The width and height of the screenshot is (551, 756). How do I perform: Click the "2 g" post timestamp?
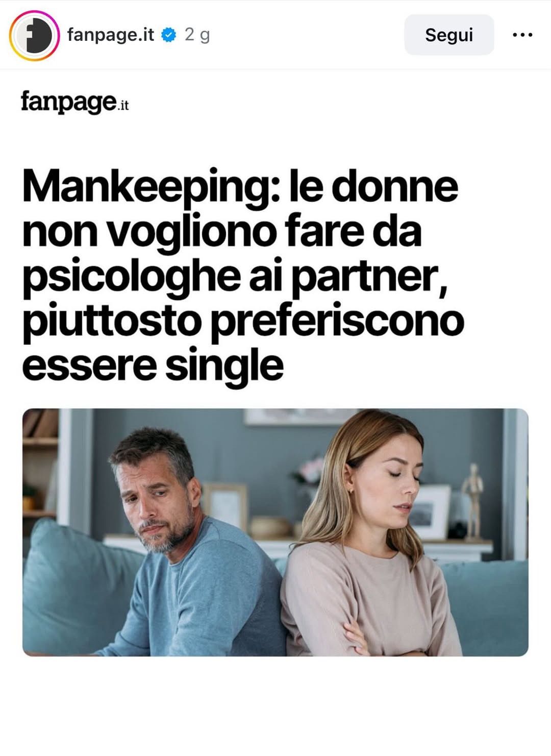click(x=197, y=35)
